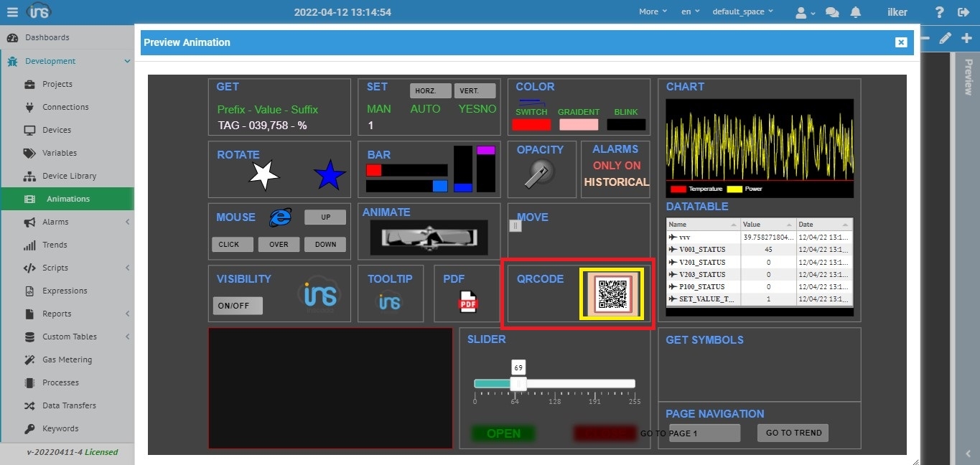Click the help question mark icon

tap(939, 12)
